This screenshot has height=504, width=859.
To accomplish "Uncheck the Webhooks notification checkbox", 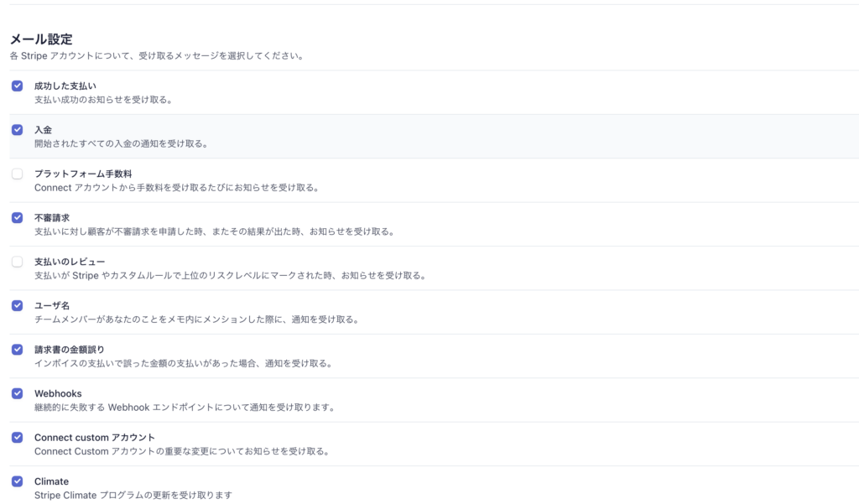I will click(x=17, y=393).
